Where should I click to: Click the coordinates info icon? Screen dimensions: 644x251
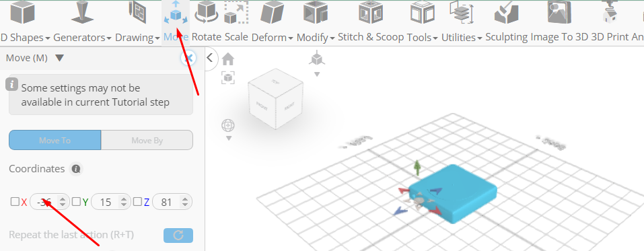(76, 169)
